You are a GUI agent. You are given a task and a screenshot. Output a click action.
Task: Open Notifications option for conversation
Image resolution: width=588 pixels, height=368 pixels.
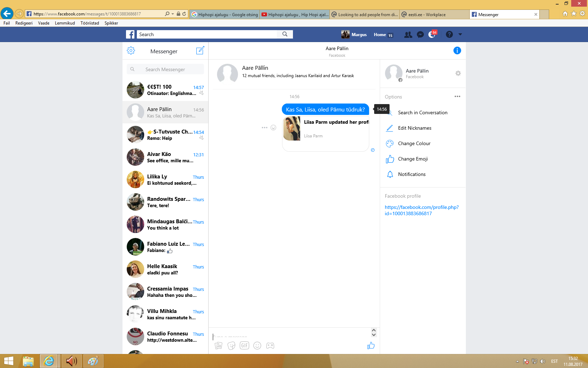tap(423, 174)
